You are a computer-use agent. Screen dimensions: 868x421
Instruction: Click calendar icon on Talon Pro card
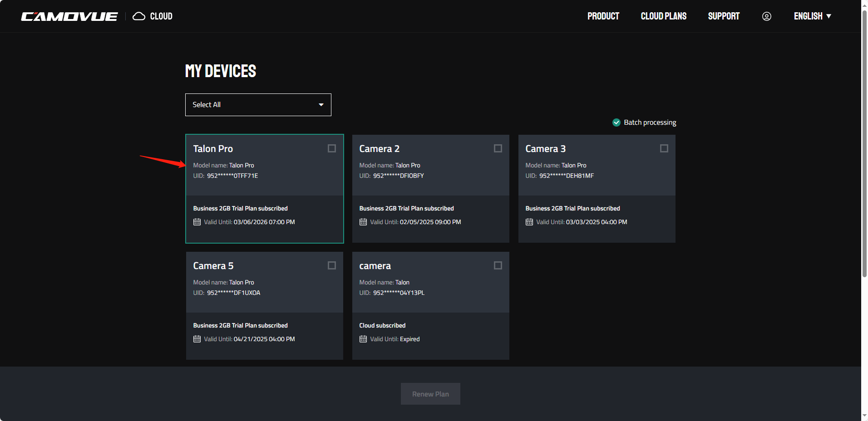[197, 222]
